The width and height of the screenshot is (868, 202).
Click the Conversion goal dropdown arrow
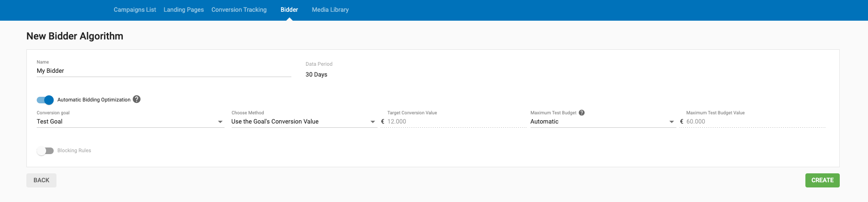[220, 122]
